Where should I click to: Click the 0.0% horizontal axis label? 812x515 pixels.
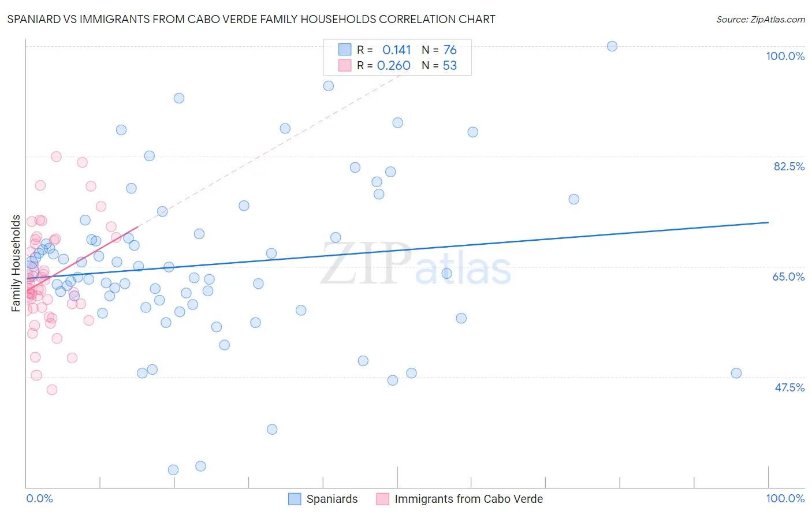39,498
